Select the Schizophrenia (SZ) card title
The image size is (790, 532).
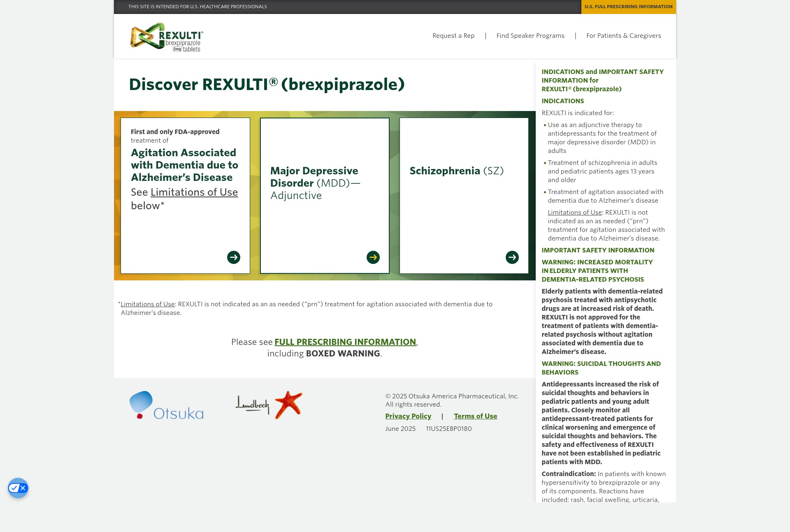[x=457, y=171]
